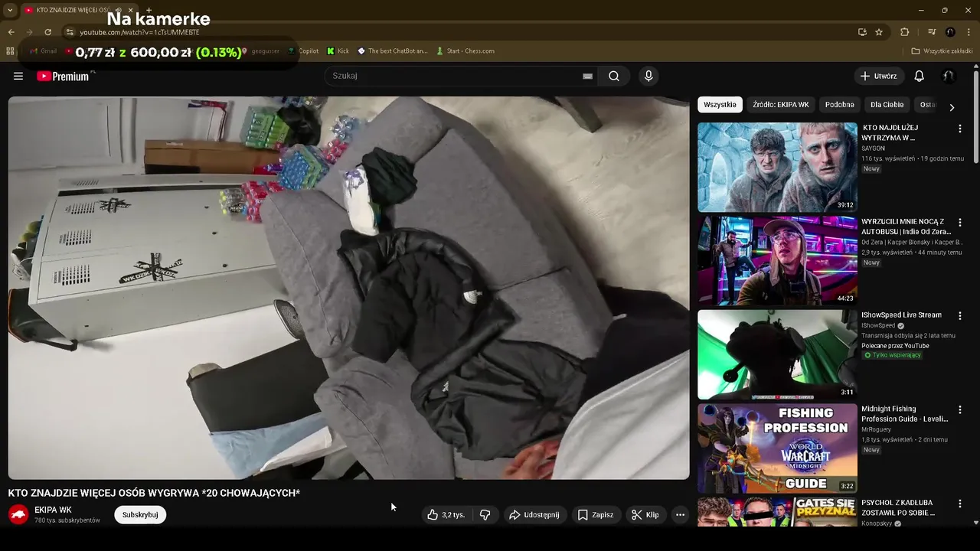Open Chrome extensions puzzle icon
The height and width of the screenshot is (551, 980).
click(x=904, y=32)
